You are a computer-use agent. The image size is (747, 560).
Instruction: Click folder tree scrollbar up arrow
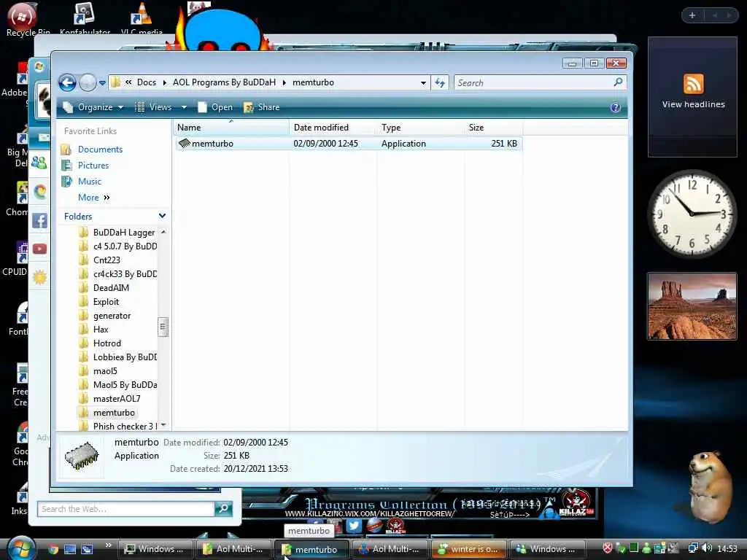tap(163, 232)
